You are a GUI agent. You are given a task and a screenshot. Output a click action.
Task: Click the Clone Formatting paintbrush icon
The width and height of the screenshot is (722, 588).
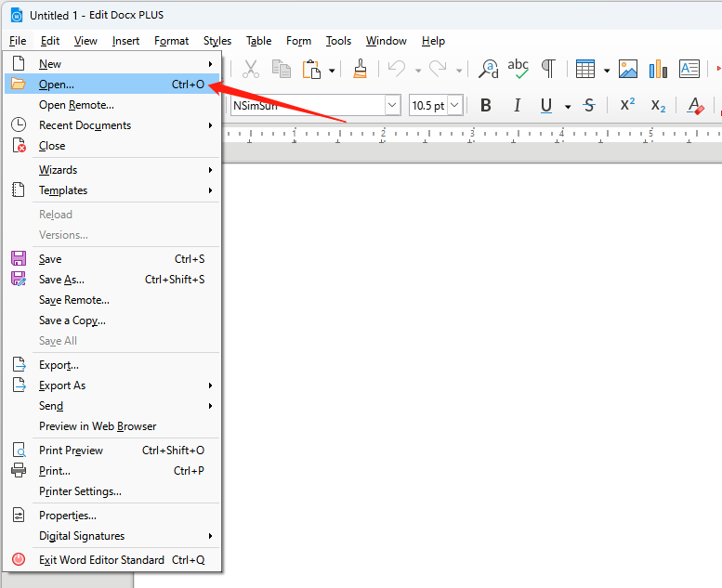360,69
